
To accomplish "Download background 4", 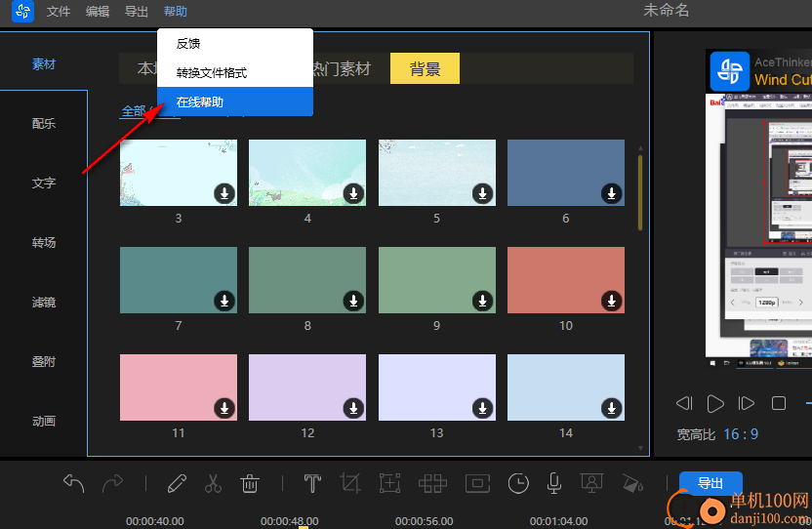I will click(353, 193).
